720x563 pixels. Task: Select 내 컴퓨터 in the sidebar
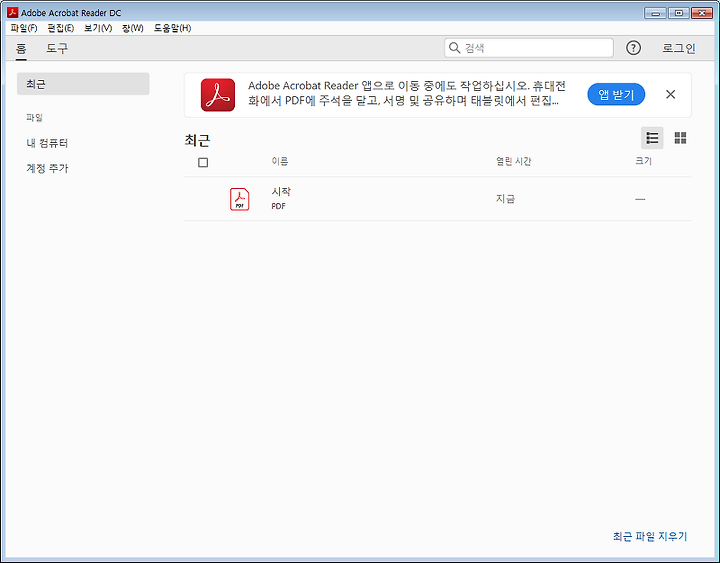(x=47, y=143)
